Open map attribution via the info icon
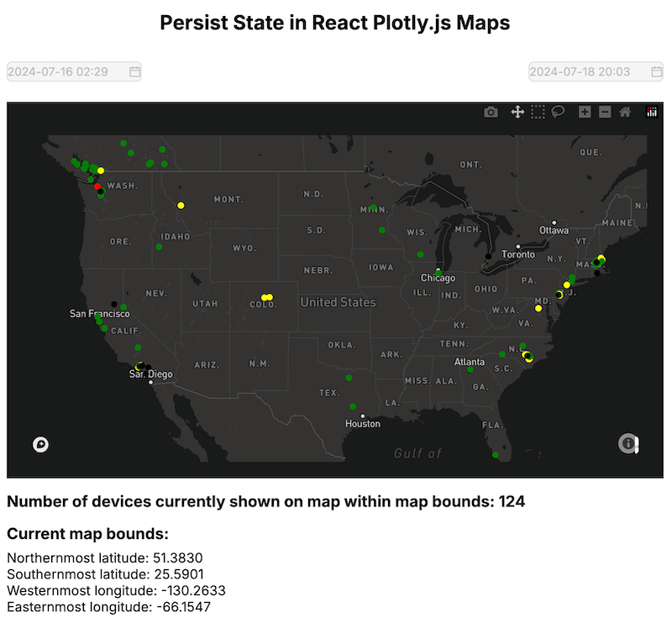The height and width of the screenshot is (628, 672). [628, 444]
